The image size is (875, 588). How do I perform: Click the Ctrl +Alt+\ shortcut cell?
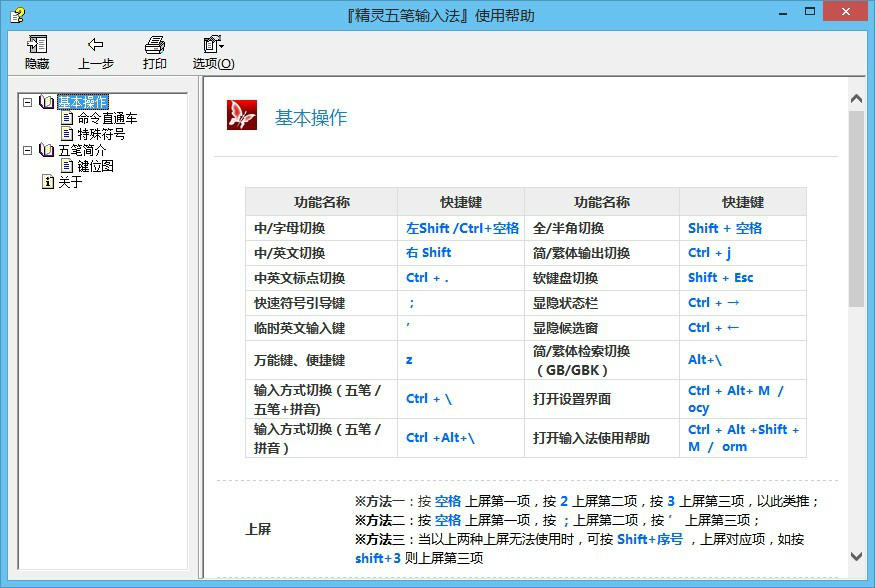tap(461, 438)
